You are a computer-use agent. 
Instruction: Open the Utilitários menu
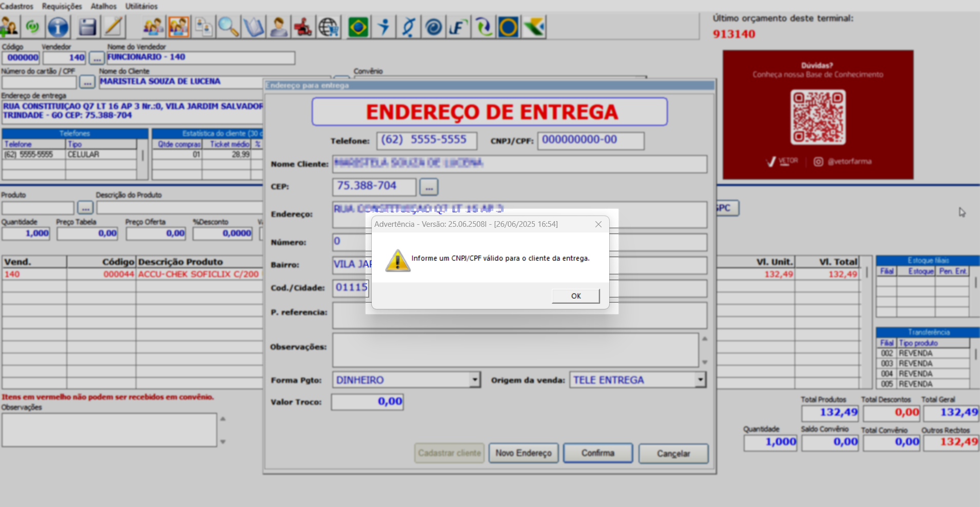point(142,6)
